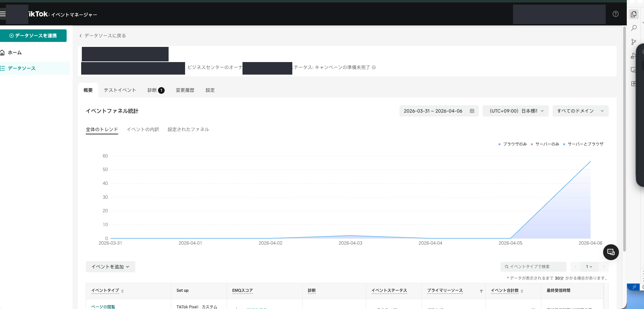Viewport: 644px width, 309px height.
Task: Open the 診断 tab with the notification badge
Action: point(155,90)
